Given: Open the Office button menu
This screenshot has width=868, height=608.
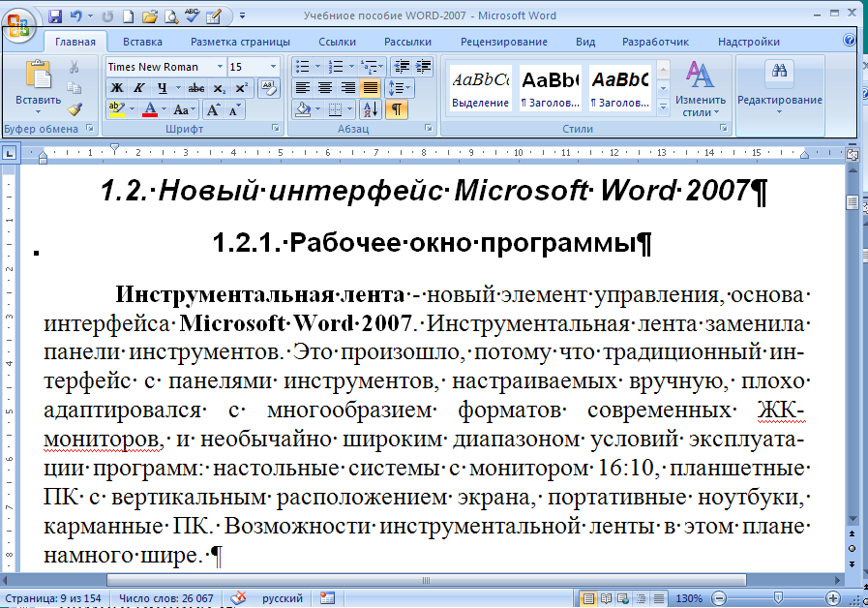Looking at the screenshot, I should pyautogui.click(x=18, y=25).
